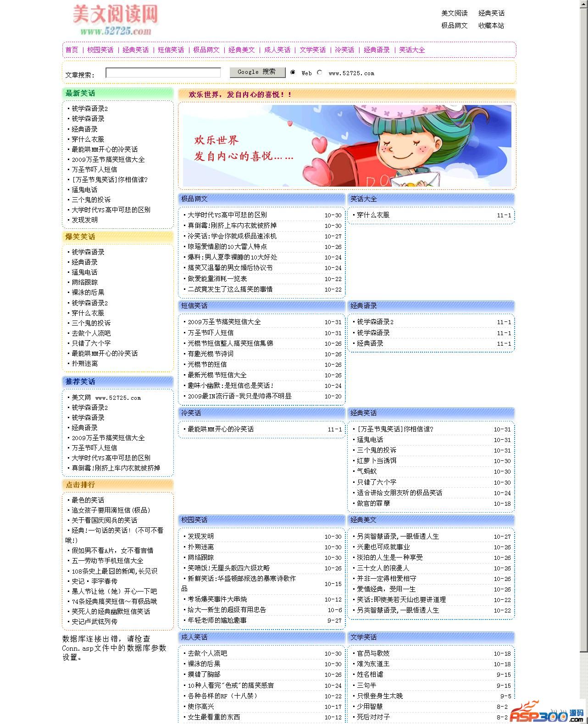
Task: Open 少用智慧 joke link
Action: pos(370,707)
